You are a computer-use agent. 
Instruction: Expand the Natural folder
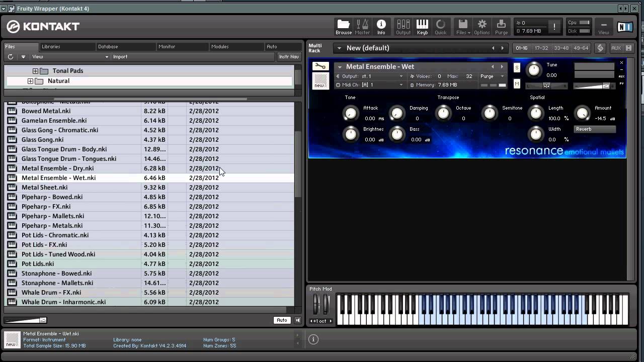coord(30,81)
